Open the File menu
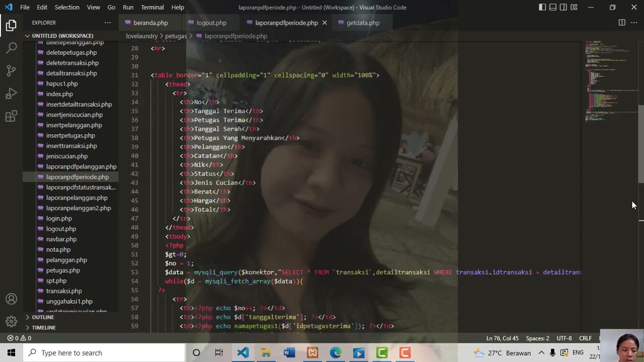 [x=25, y=7]
